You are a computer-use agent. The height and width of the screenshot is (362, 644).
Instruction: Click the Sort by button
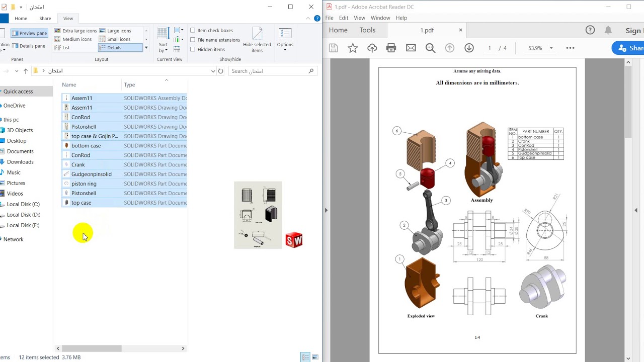(163, 40)
